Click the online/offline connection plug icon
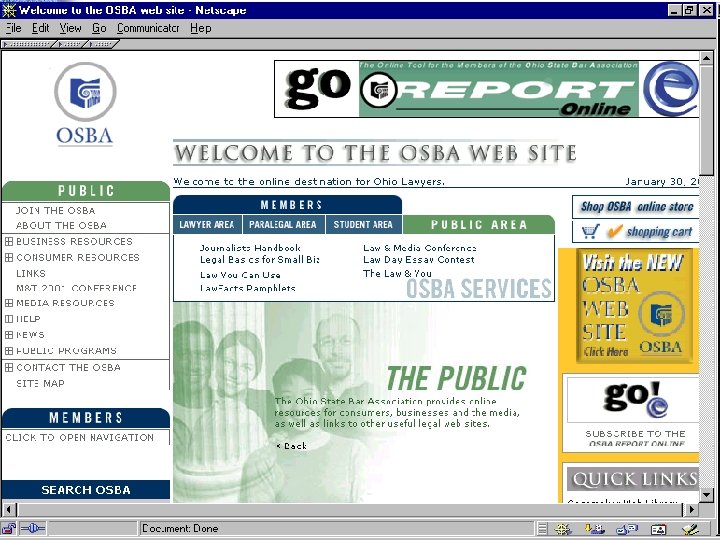Image resolution: width=720 pixels, height=540 pixels. click(x=33, y=529)
